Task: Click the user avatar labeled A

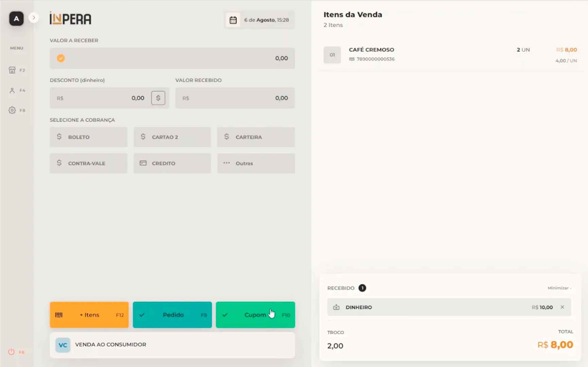Action: tap(16, 19)
